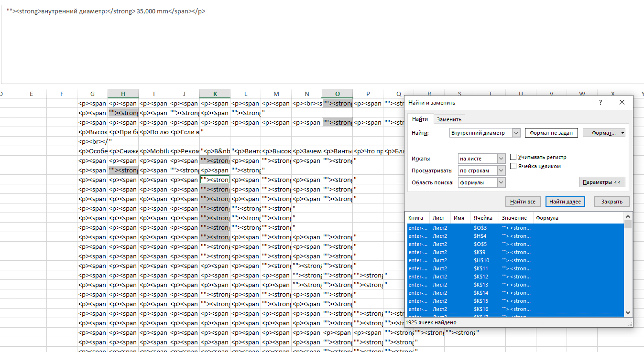
Task: Switch to the Заменить tab
Action: 449,119
